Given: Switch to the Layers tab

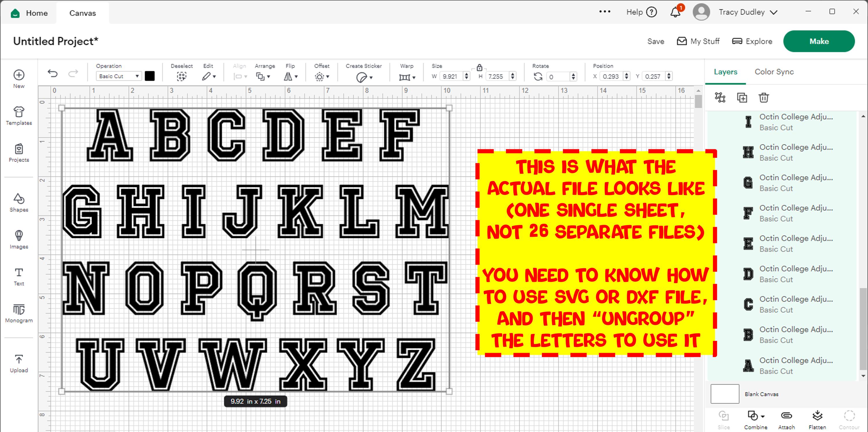Looking at the screenshot, I should pyautogui.click(x=725, y=72).
